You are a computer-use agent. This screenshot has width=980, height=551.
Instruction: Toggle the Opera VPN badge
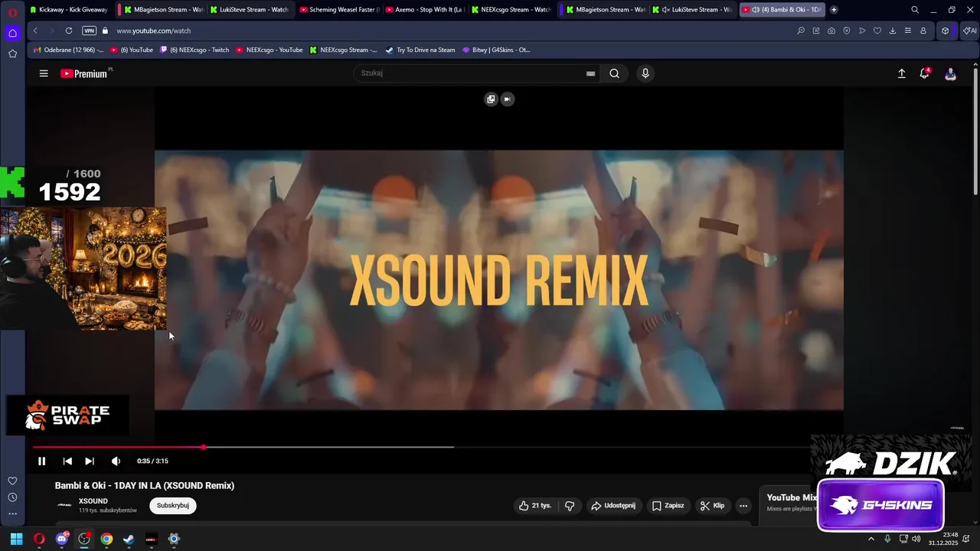point(89,31)
